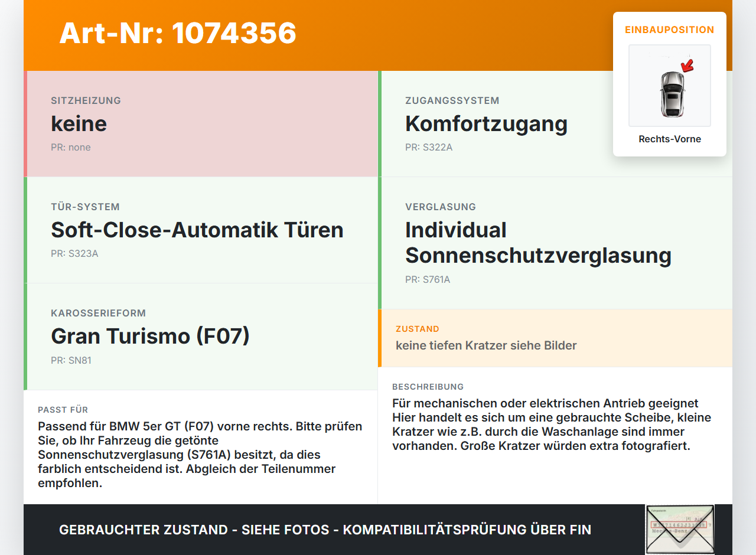
Task: Click the KAROSSERIEFORM label
Action: 98,313
